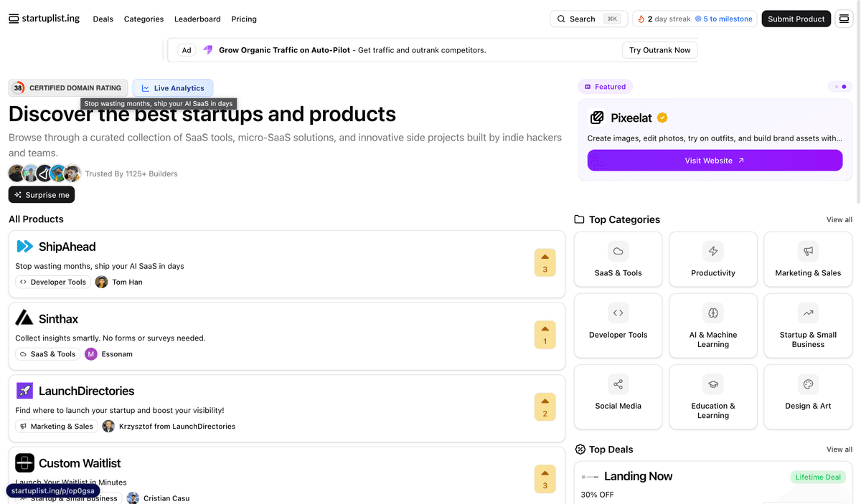
Task: Open the LaunchDirectories rocket logo
Action: click(x=25, y=391)
